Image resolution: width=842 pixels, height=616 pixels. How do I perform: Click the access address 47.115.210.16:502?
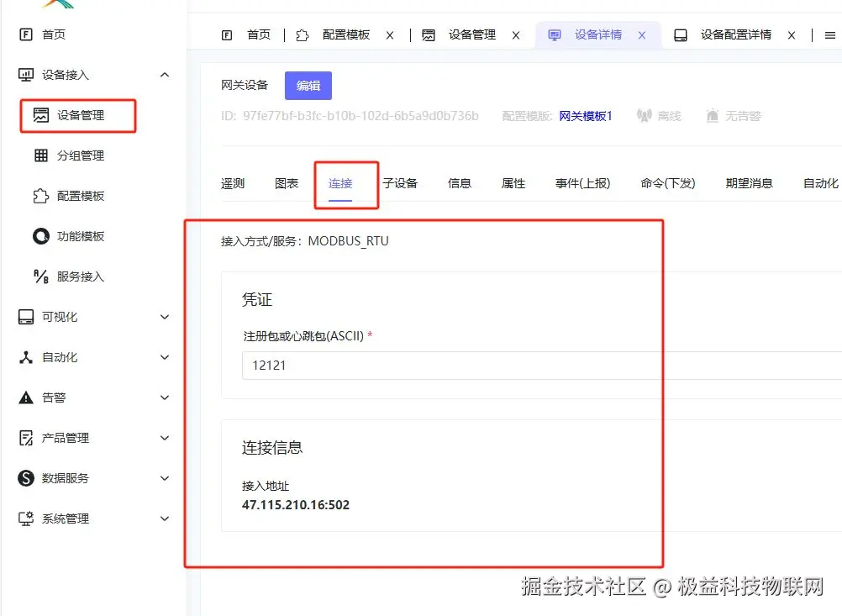tap(295, 505)
